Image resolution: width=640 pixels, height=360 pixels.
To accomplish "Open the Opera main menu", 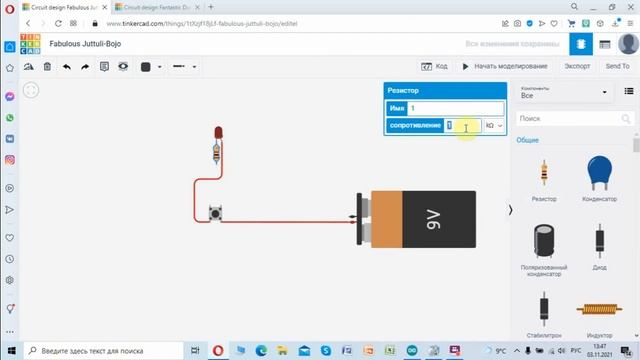I will point(10,9).
